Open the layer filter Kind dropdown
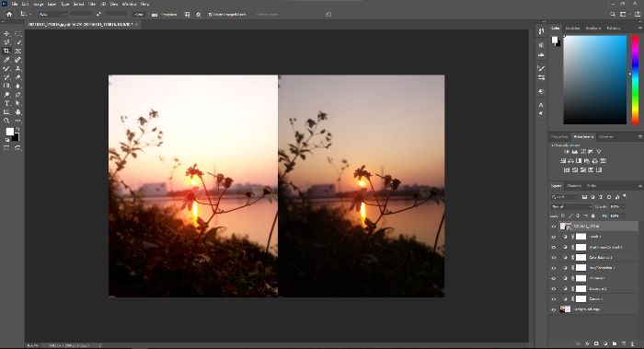Screen dimensions: 644x349 click(566, 197)
